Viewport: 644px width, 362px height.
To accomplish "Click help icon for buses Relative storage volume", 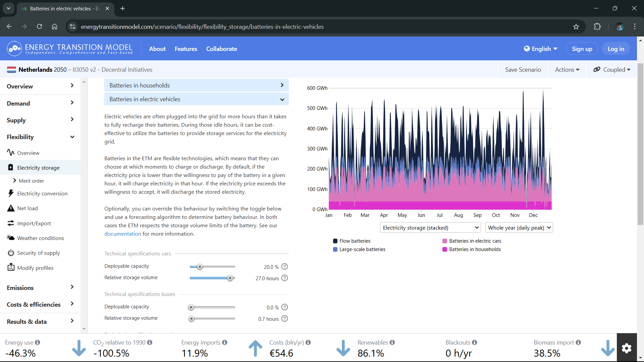I will pos(284,319).
